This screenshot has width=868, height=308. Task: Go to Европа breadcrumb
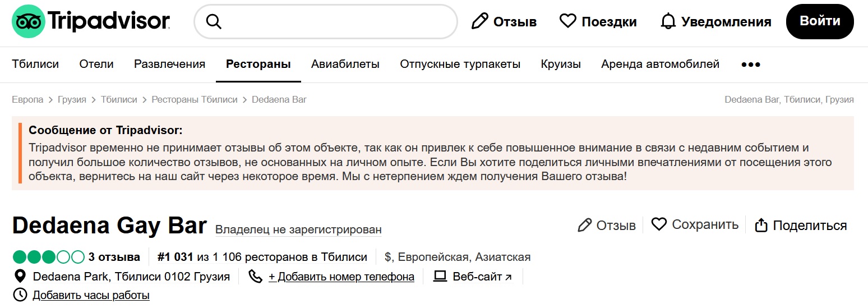coord(27,99)
